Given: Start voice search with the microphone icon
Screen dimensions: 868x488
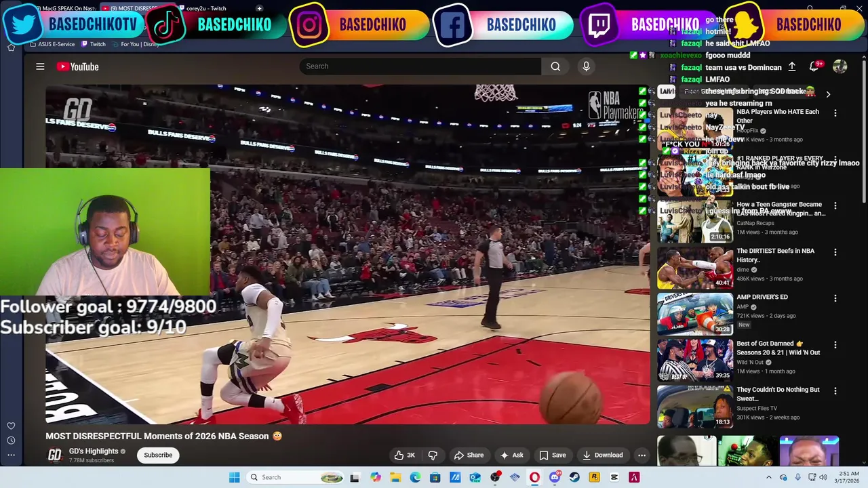Looking at the screenshot, I should pyautogui.click(x=586, y=66).
